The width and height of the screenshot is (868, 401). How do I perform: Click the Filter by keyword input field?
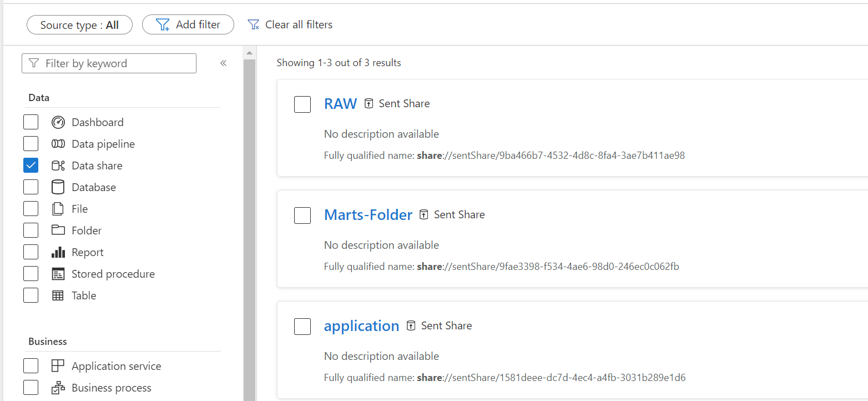109,63
